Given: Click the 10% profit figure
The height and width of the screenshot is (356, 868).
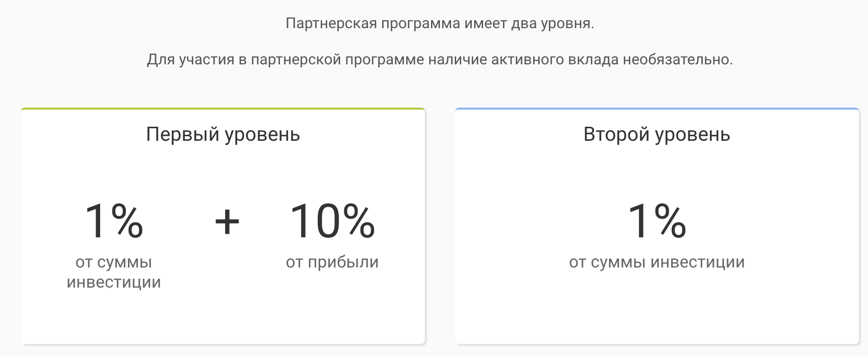Looking at the screenshot, I should click(332, 220).
